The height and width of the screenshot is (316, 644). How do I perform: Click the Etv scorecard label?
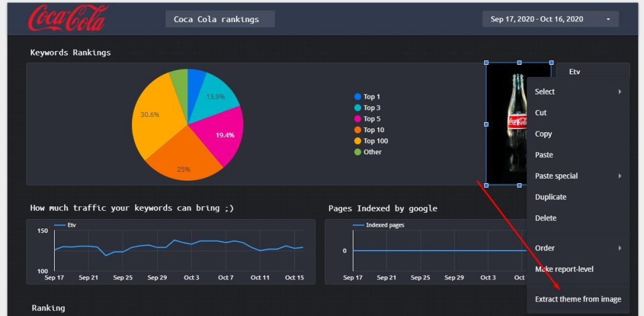pos(575,72)
